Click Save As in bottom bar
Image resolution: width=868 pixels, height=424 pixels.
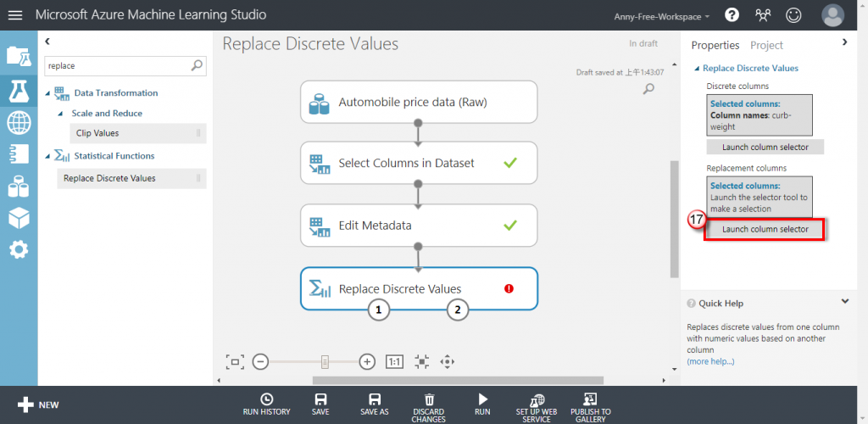tap(374, 404)
